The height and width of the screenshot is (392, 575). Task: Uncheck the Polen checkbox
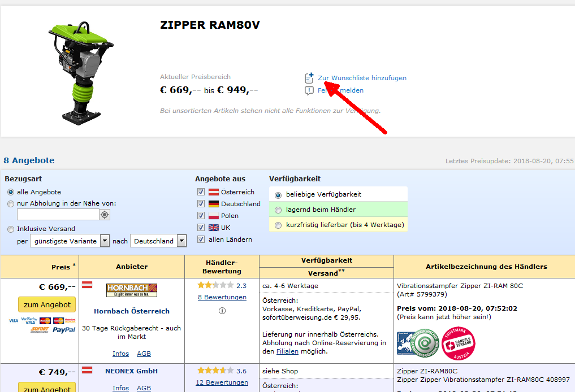point(201,215)
